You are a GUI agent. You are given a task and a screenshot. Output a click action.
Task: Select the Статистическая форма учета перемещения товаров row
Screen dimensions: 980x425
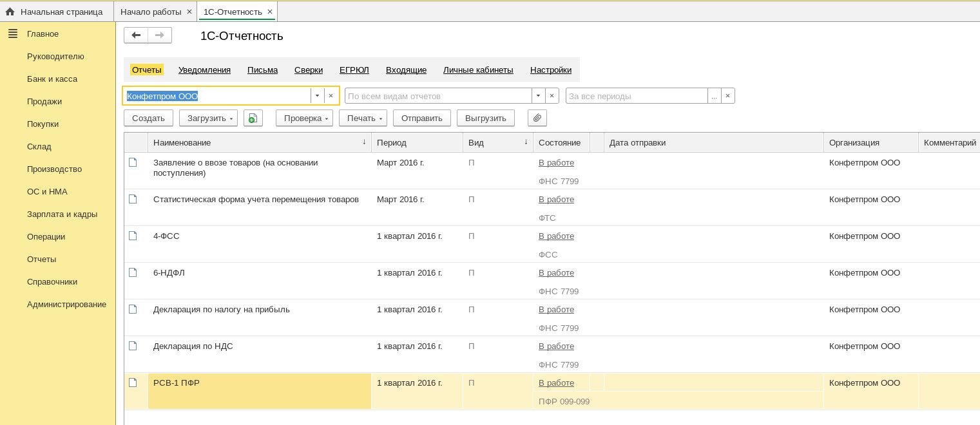pos(552,207)
